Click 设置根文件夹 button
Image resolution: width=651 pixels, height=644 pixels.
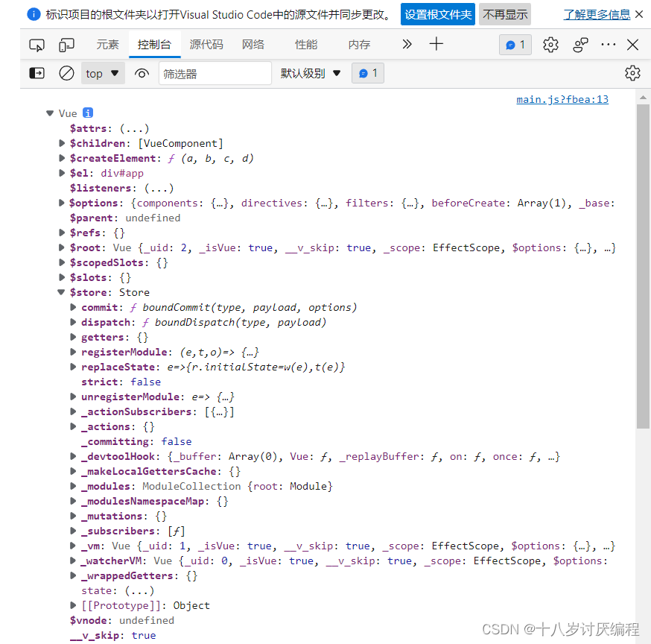coord(437,14)
